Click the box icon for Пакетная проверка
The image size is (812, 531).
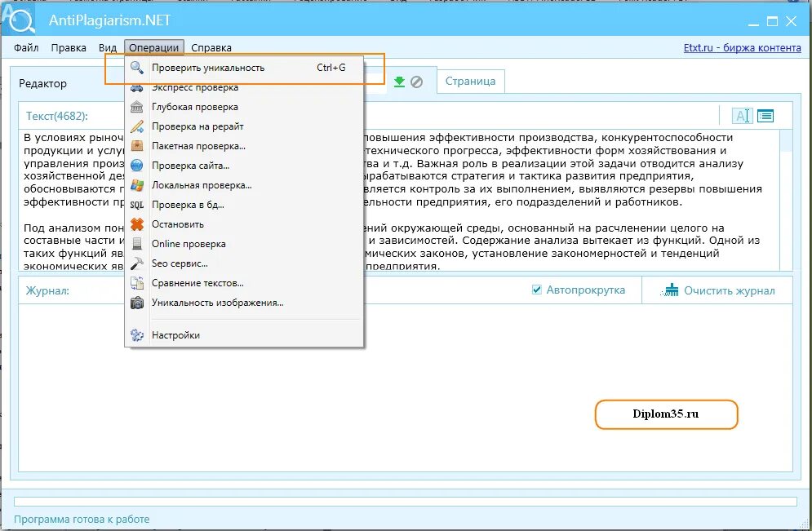coord(137,146)
